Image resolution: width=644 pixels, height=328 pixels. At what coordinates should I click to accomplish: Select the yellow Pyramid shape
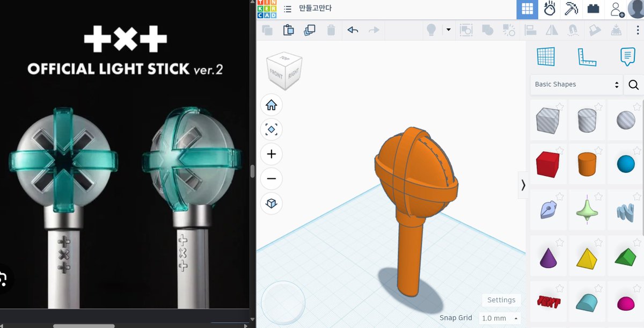point(587,258)
